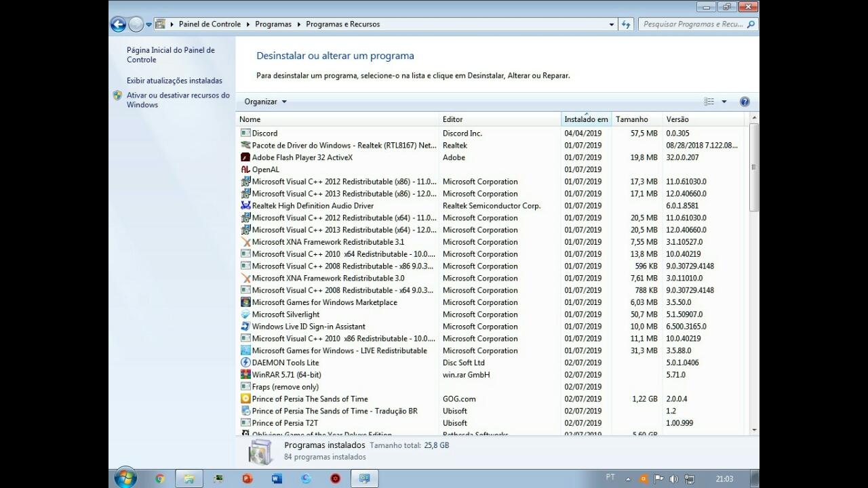Open Página Inicial do Painel de Controle link

tap(171, 55)
